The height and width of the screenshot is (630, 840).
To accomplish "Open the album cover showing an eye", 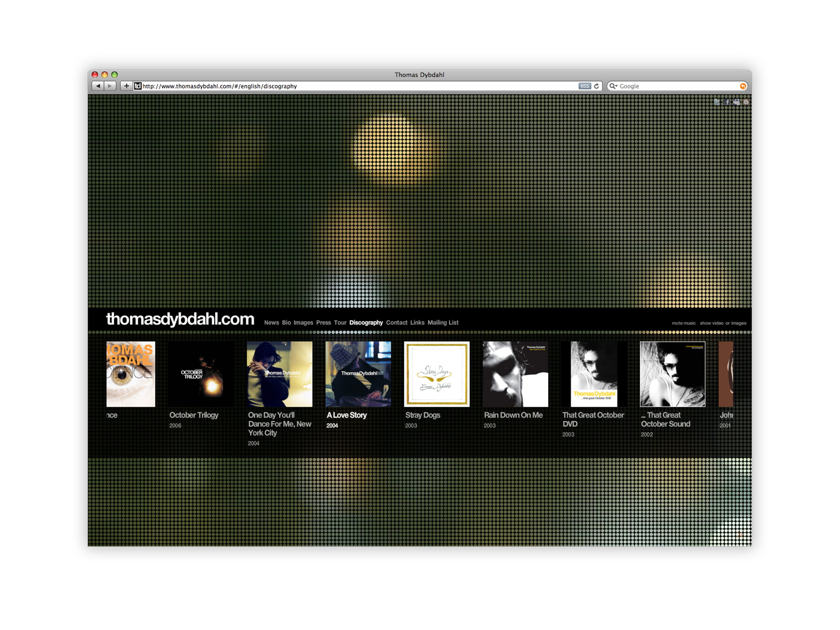I will click(x=131, y=374).
